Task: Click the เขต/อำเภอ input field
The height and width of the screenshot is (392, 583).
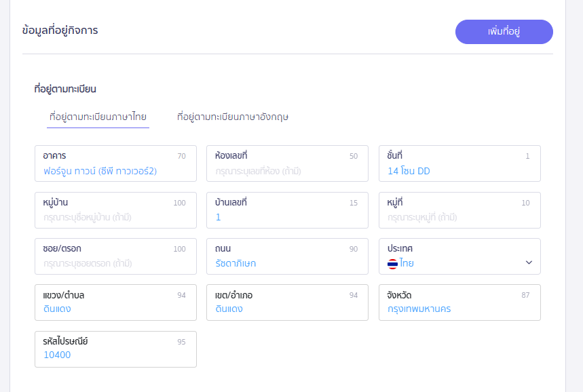Action: coord(286,309)
